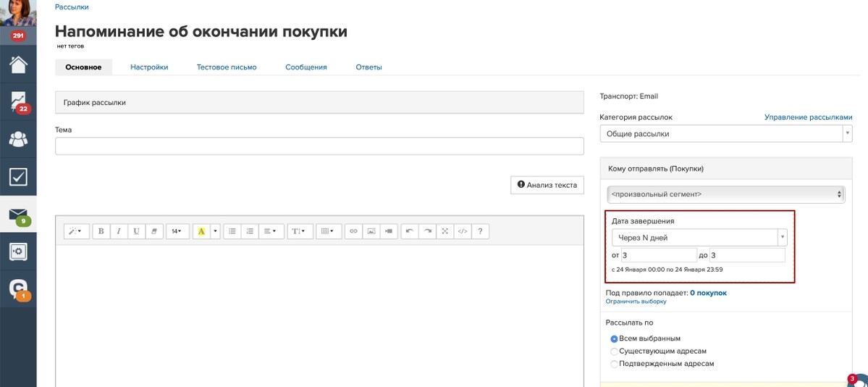The image size is (868, 387).
Task: Insert a hyperlink in the editor
Action: [353, 231]
